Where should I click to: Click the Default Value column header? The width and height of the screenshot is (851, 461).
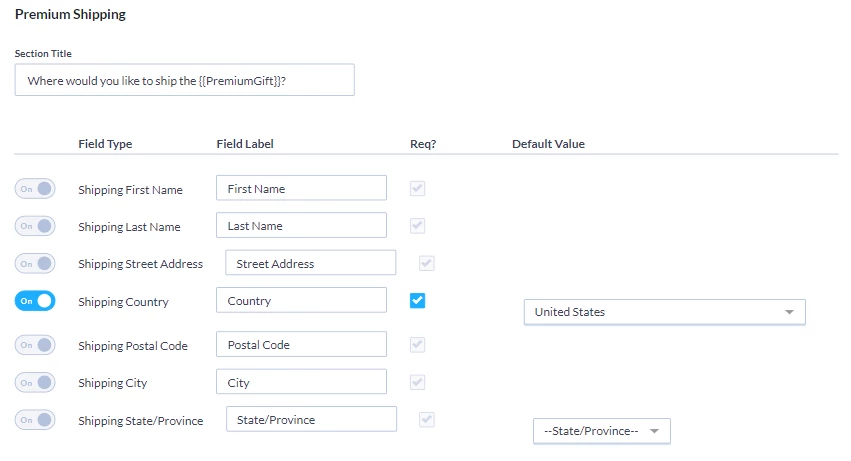tap(548, 144)
